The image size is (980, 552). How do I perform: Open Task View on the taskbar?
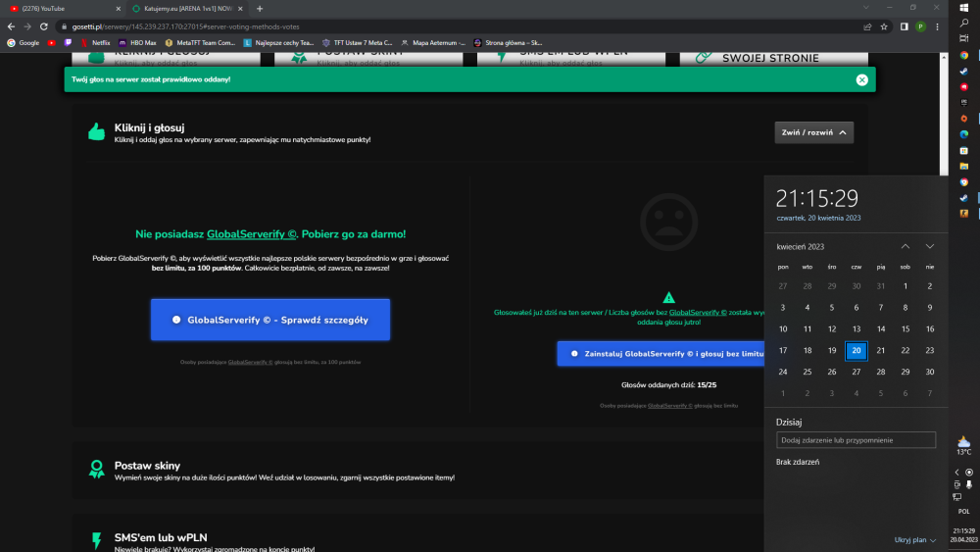tap(963, 39)
